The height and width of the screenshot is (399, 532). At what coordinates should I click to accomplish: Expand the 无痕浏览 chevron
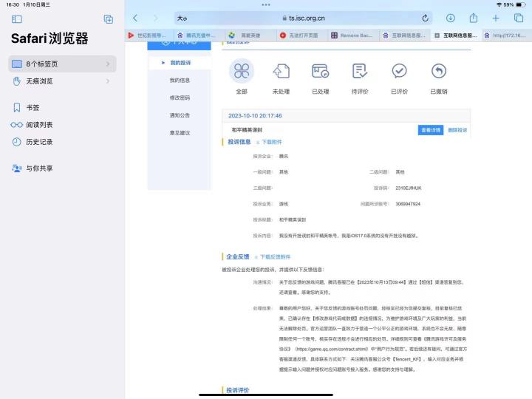[x=108, y=81]
